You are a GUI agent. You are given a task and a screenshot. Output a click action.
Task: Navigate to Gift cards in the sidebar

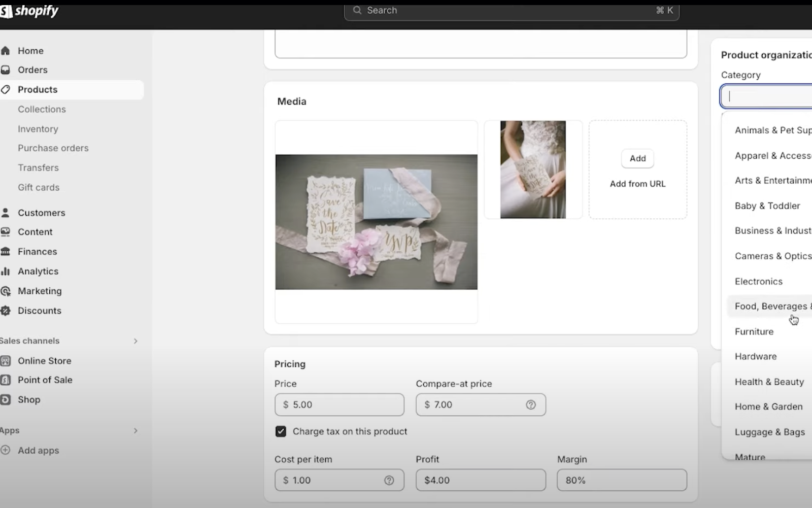(x=39, y=187)
